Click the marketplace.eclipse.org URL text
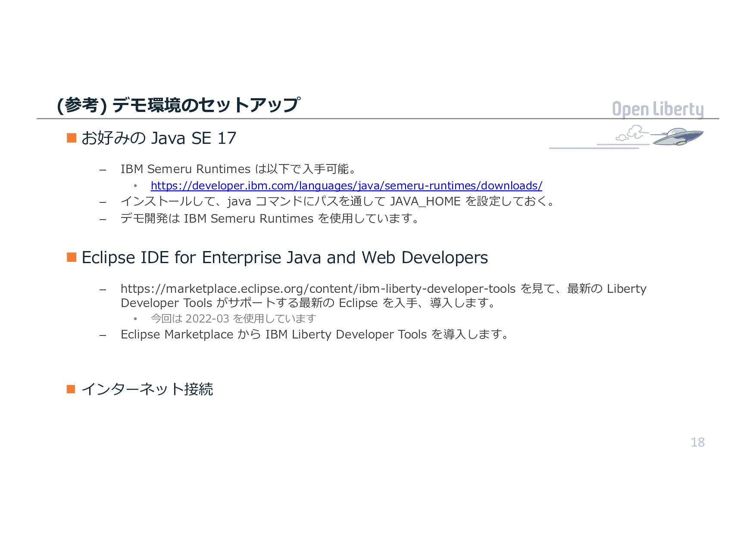756x534 pixels. click(x=318, y=289)
